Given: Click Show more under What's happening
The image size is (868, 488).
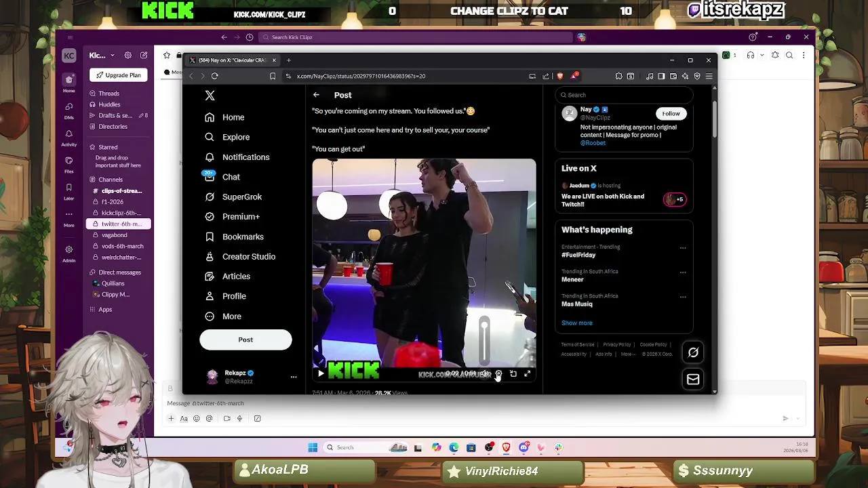Looking at the screenshot, I should pos(577,323).
